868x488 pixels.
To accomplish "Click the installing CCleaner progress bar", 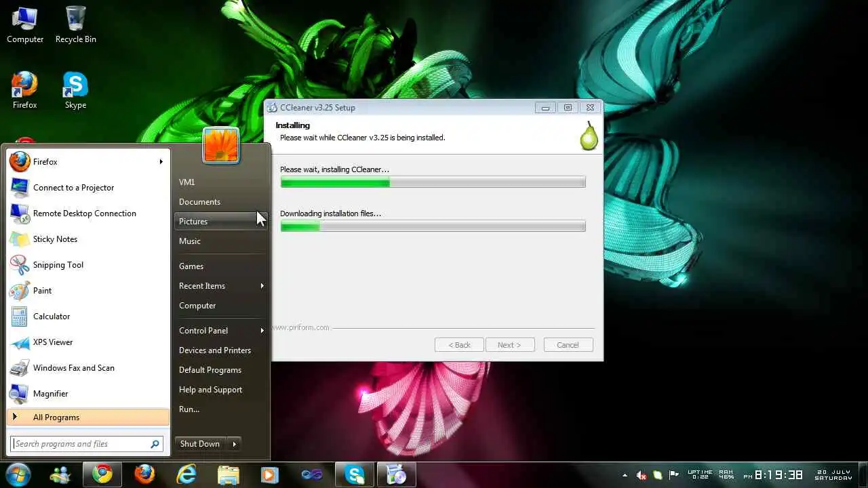I will pos(433,182).
